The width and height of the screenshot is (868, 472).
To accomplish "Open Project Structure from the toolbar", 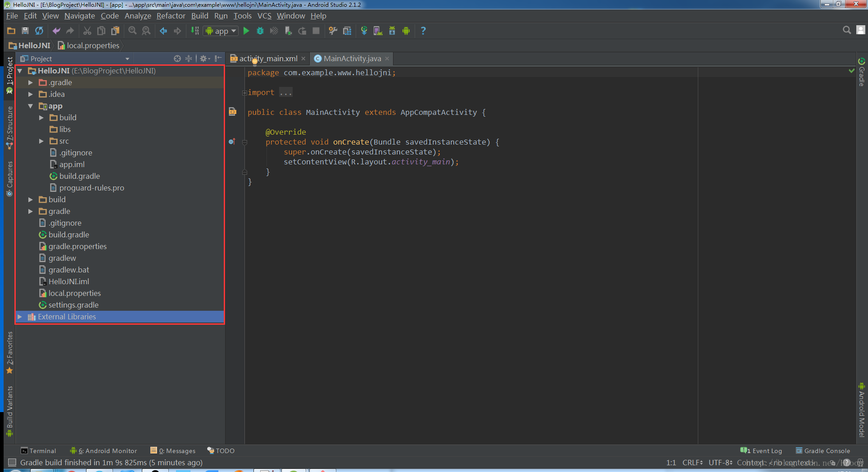I will pos(347,31).
